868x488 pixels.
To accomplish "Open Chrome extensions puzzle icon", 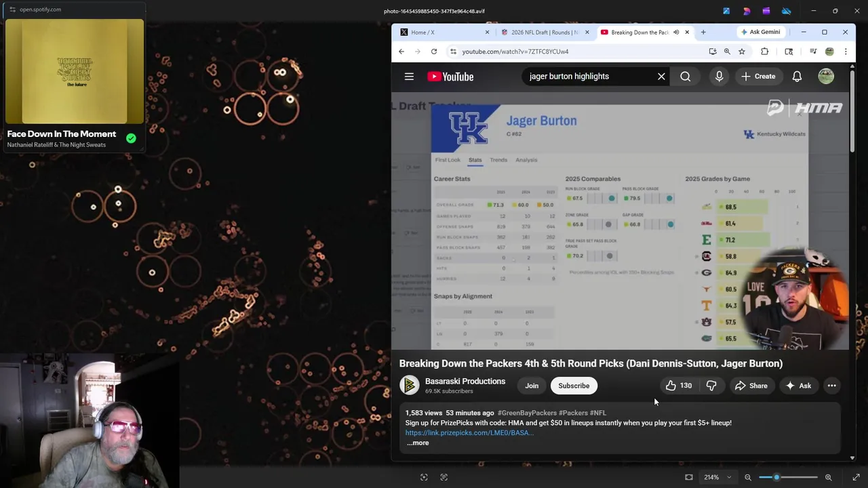I will 764,52.
